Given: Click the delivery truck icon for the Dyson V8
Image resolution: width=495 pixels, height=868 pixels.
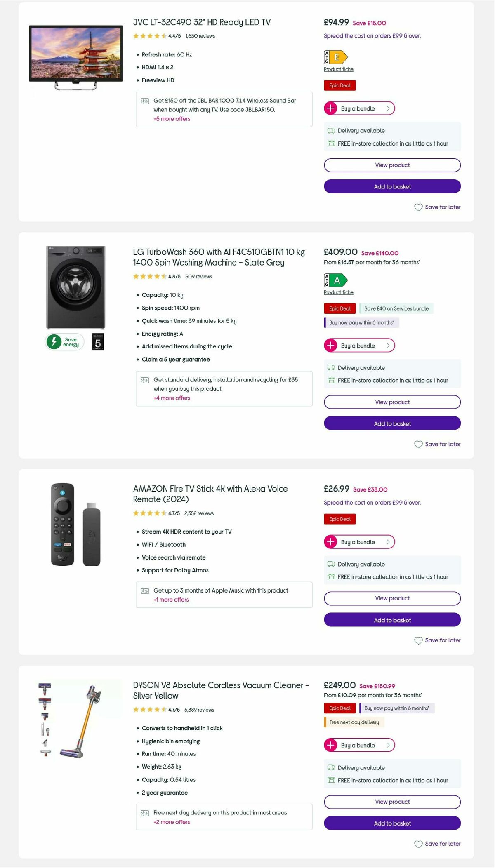Looking at the screenshot, I should pyautogui.click(x=330, y=768).
